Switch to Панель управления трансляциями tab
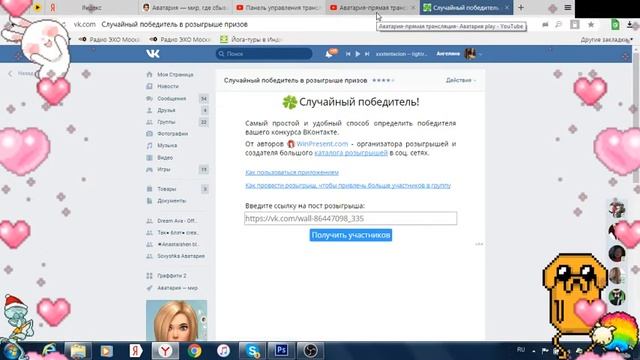This screenshot has height=360, width=640. click(x=279, y=7)
